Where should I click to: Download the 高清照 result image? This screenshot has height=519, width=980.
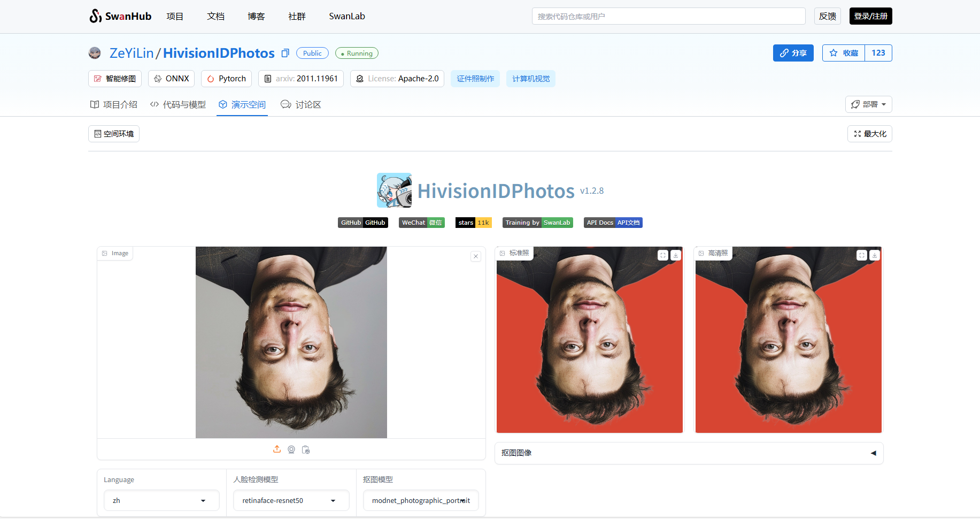[x=875, y=255]
